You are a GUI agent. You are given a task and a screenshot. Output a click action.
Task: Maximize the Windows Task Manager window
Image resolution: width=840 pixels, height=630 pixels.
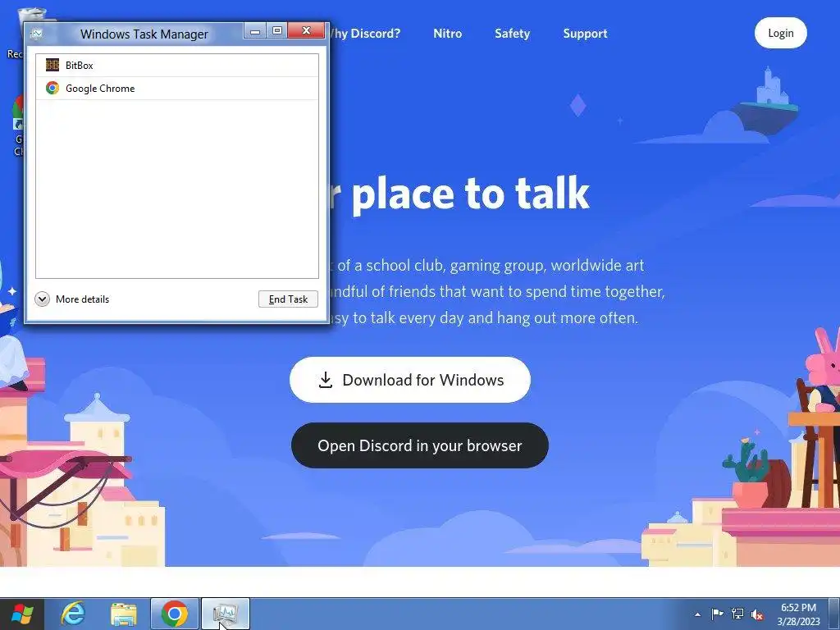277,31
